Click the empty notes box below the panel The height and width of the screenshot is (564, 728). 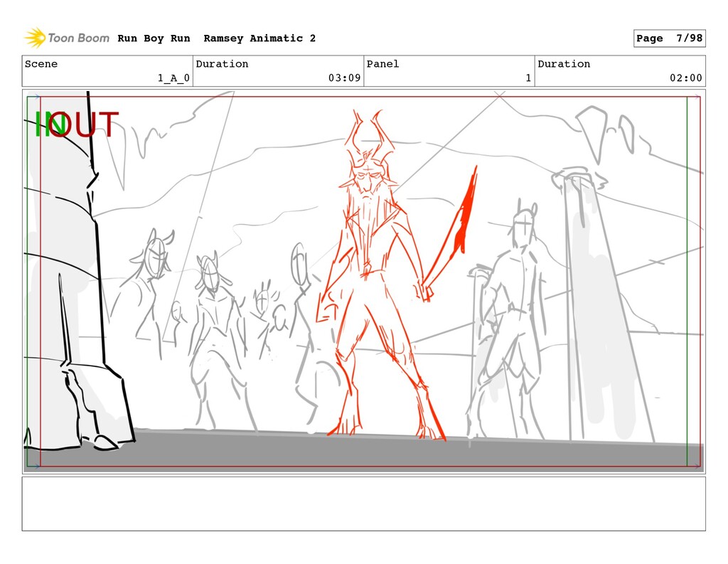[x=363, y=504]
